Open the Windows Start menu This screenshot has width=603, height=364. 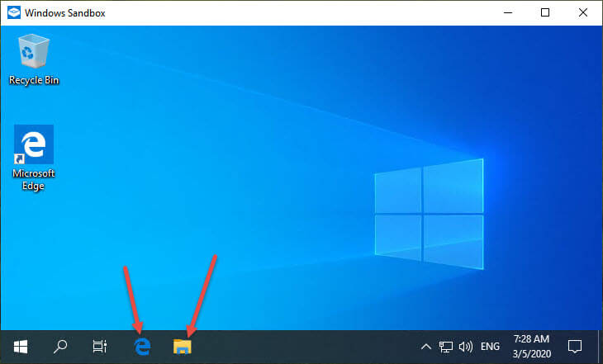pos(21,347)
